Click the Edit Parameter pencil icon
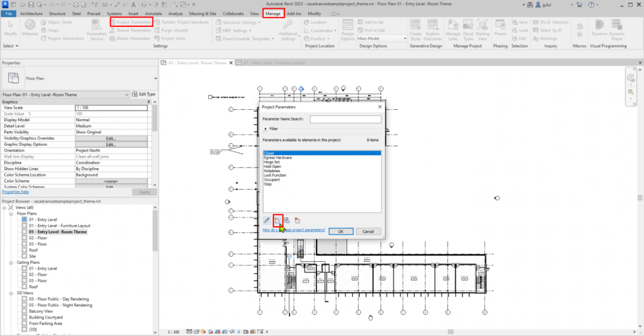The image size is (644, 336). 267,220
